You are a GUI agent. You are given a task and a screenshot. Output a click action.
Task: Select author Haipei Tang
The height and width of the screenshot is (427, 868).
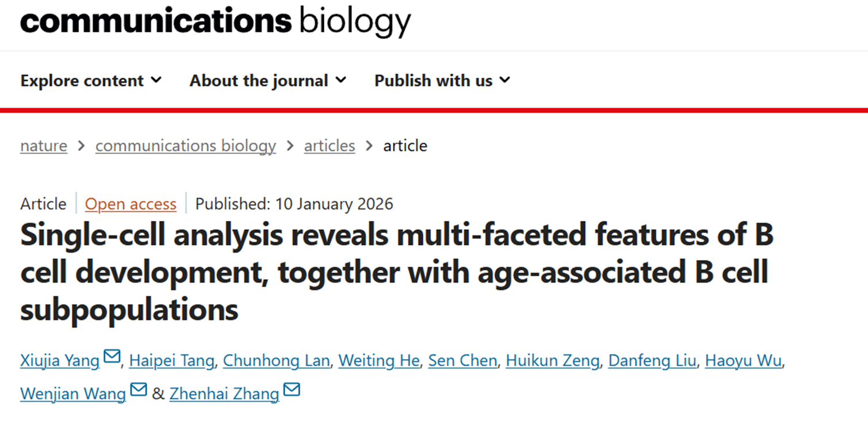click(x=171, y=361)
